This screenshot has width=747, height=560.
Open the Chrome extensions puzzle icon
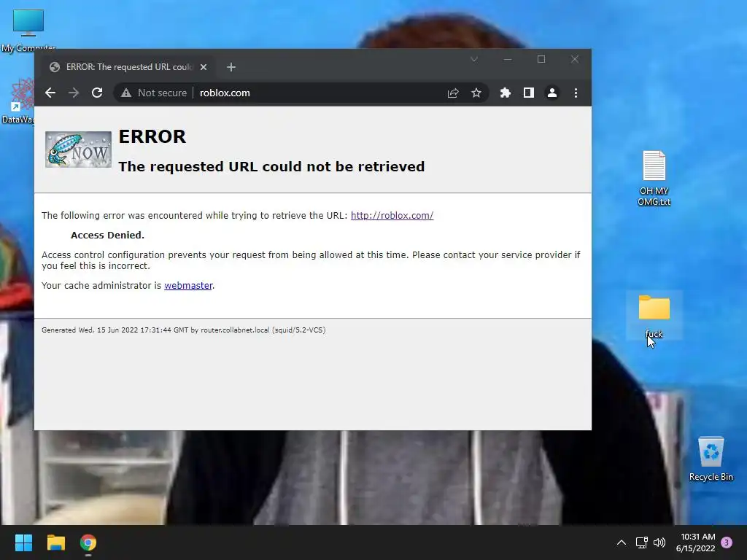coord(506,93)
